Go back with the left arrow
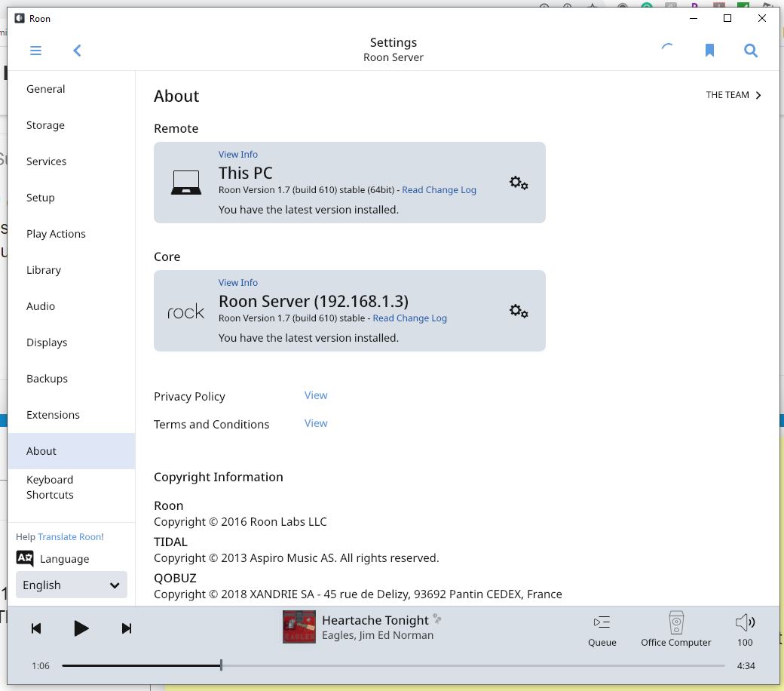 [77, 51]
